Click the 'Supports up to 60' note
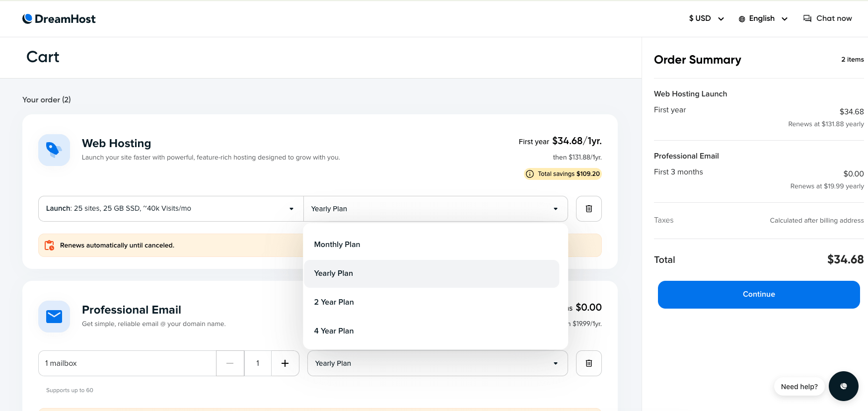The image size is (868, 411). [70, 391]
